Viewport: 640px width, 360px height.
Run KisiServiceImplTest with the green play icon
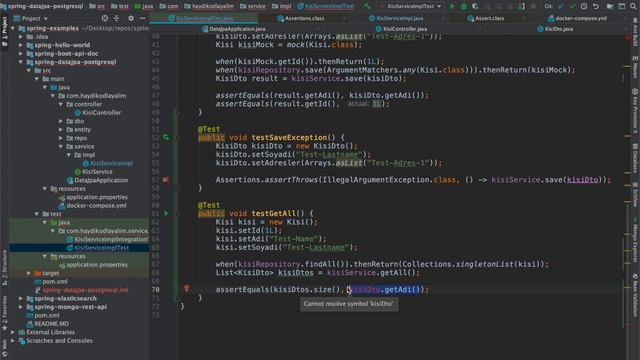[452, 6]
